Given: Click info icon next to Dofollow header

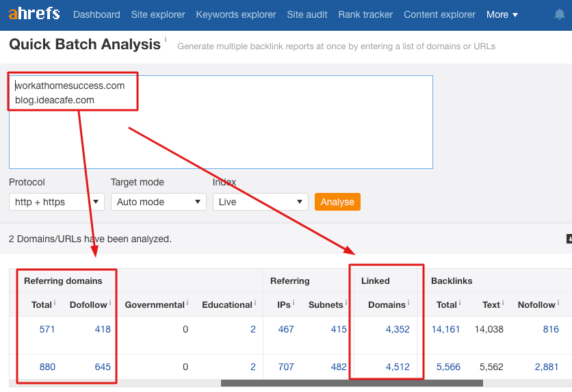Looking at the screenshot, I should (x=109, y=302).
